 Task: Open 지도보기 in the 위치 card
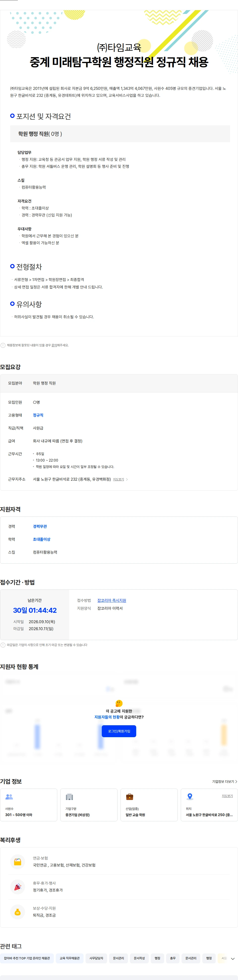[227, 796]
